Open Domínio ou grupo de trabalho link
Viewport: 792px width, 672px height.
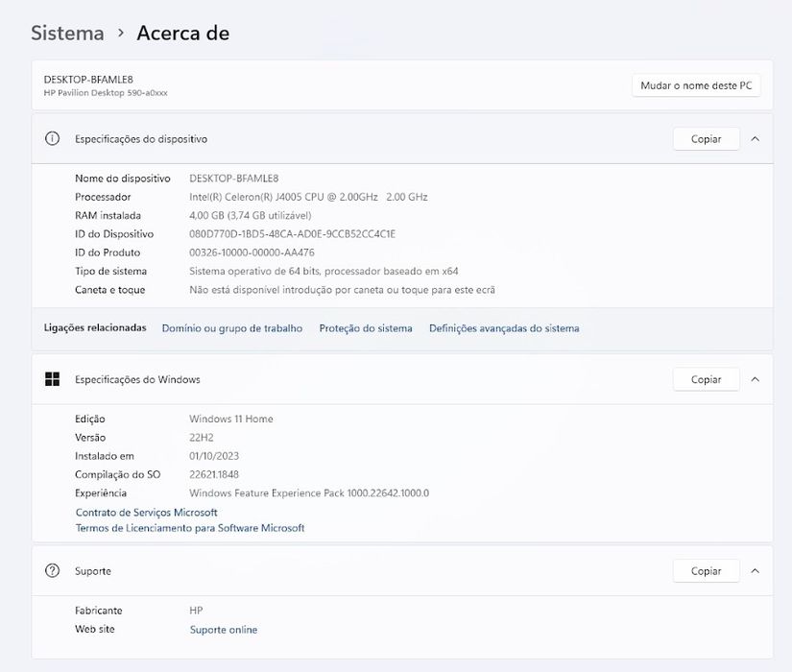(x=232, y=328)
